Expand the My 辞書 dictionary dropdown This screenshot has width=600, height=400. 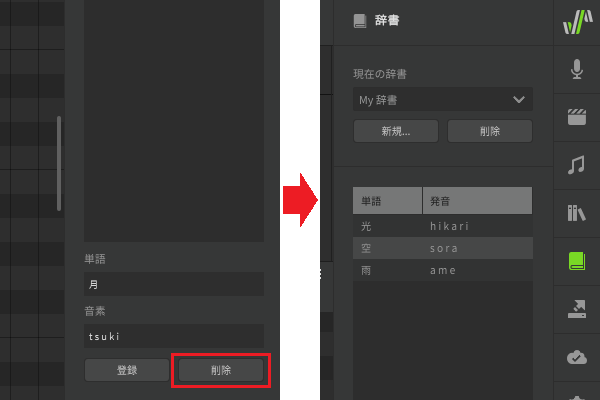tap(442, 100)
